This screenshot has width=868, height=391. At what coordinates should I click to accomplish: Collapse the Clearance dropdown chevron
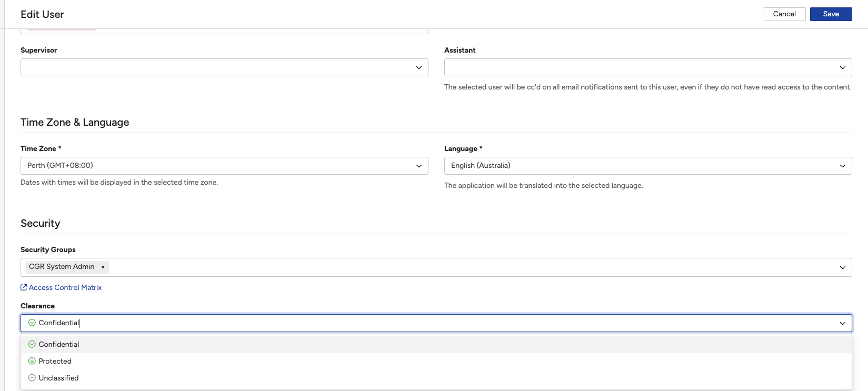843,323
